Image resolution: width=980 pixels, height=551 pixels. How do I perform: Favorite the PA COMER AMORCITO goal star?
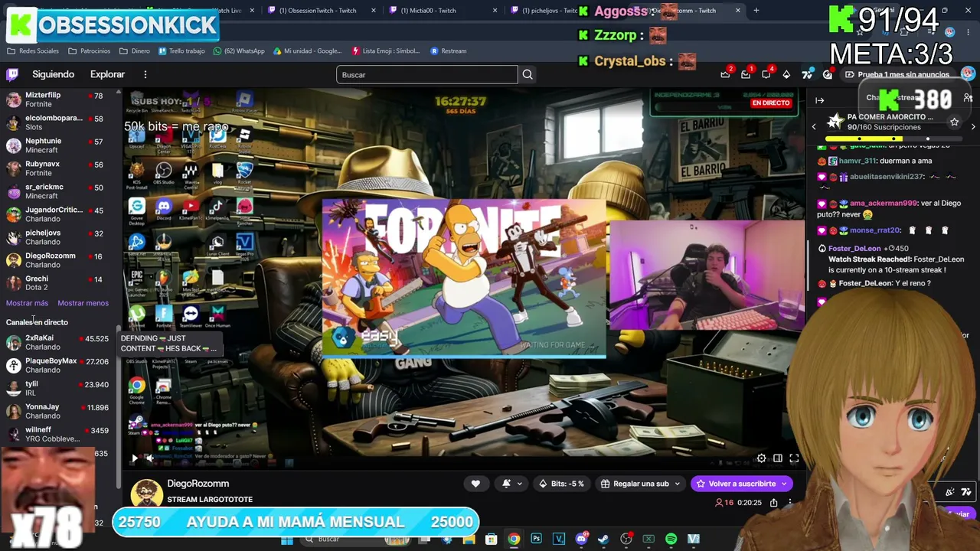coord(954,122)
